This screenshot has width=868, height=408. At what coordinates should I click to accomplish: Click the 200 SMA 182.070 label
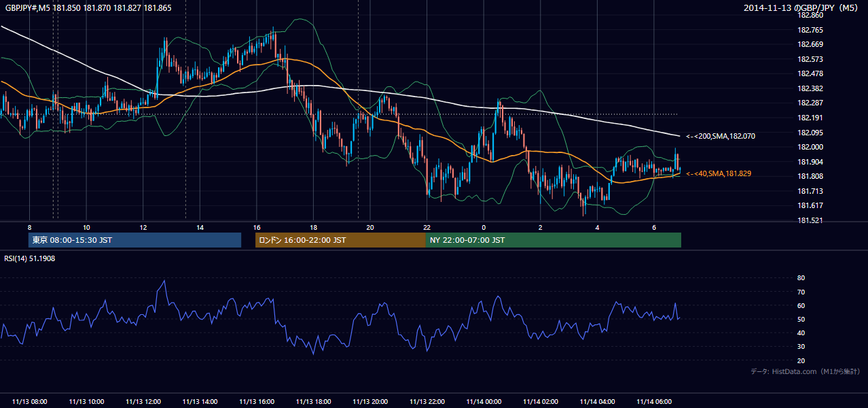click(721, 137)
